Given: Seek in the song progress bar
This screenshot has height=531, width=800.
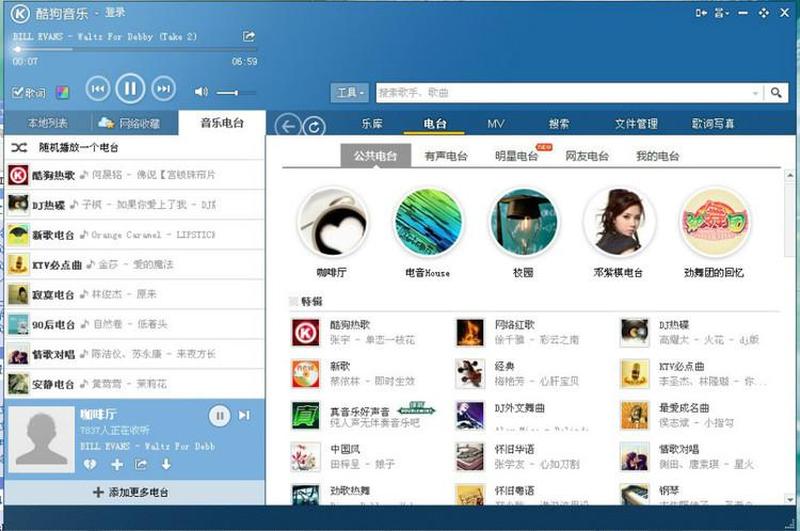Looking at the screenshot, I should (135, 49).
